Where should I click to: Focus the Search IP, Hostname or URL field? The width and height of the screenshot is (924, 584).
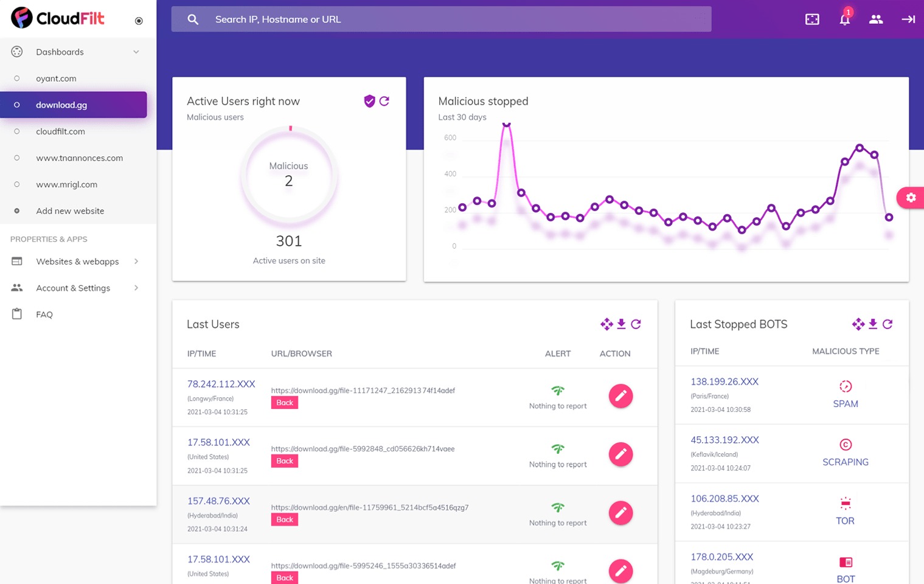click(441, 19)
